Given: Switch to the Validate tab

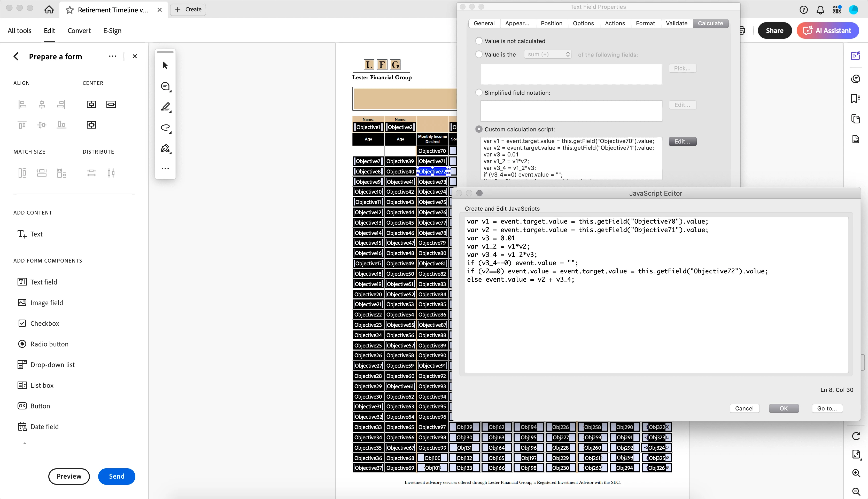Looking at the screenshot, I should (x=676, y=23).
